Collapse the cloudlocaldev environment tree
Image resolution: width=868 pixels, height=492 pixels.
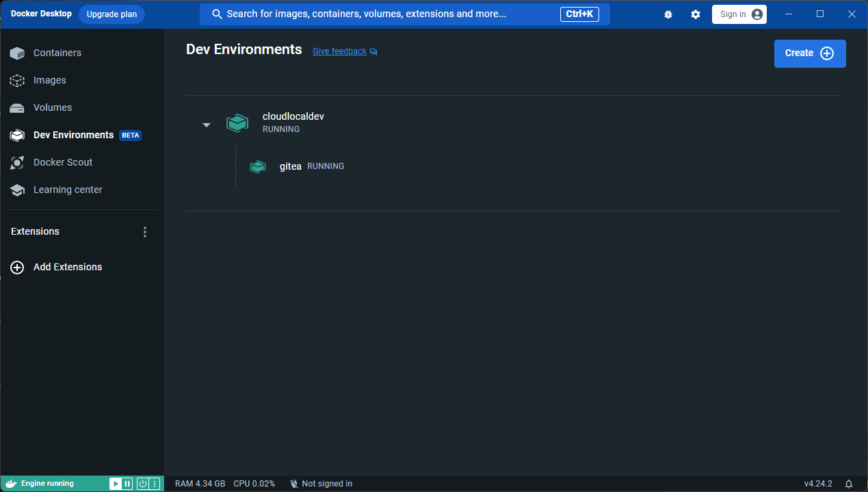pyautogui.click(x=207, y=125)
